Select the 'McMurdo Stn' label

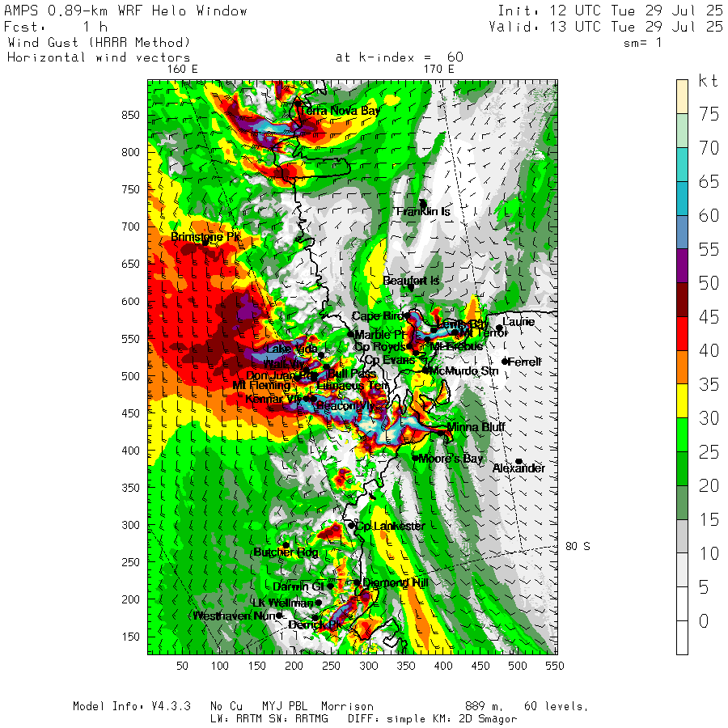pos(463,371)
